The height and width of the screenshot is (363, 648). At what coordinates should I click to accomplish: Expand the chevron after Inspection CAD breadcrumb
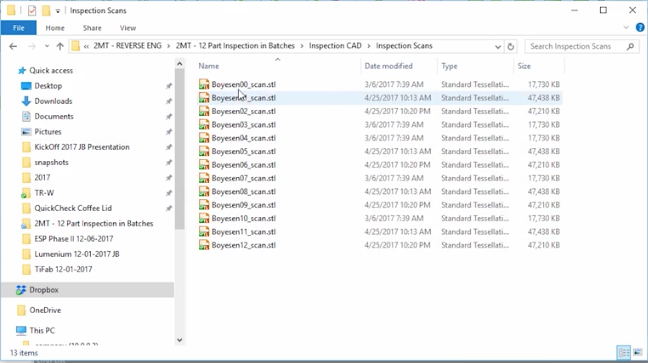coord(369,46)
